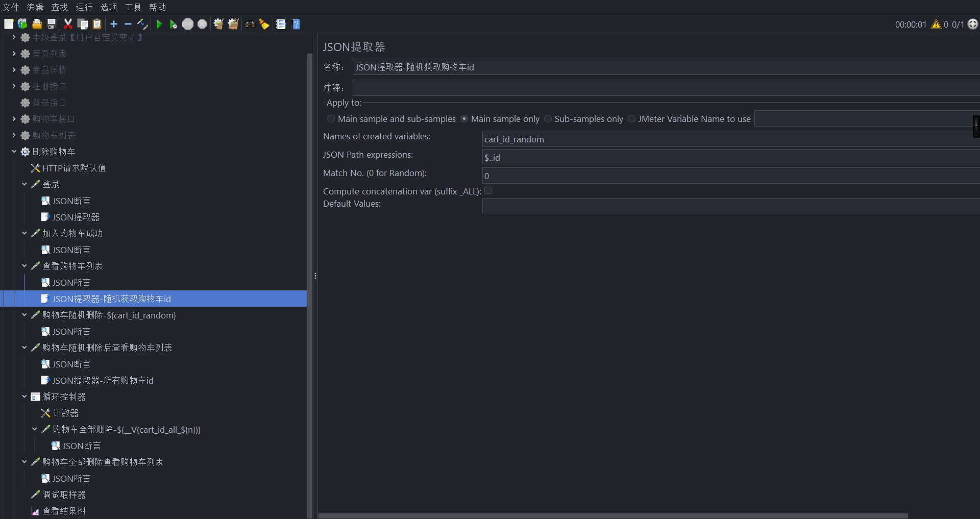Click the 注释 comment field
This screenshot has height=519, width=980.
pos(666,88)
